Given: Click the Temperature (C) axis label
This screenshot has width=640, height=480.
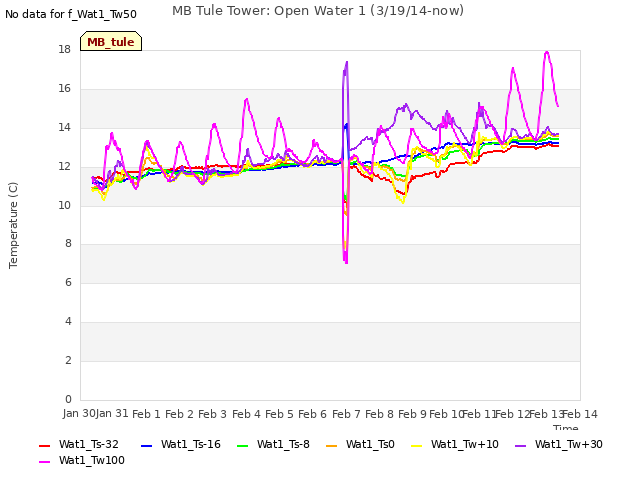Looking at the screenshot, I should click(13, 225).
